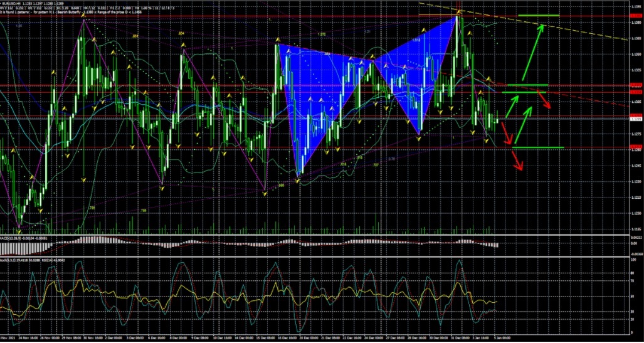Click the 16 Dec 16:00 time label
This screenshot has height=343, width=644.
(x=287, y=338)
